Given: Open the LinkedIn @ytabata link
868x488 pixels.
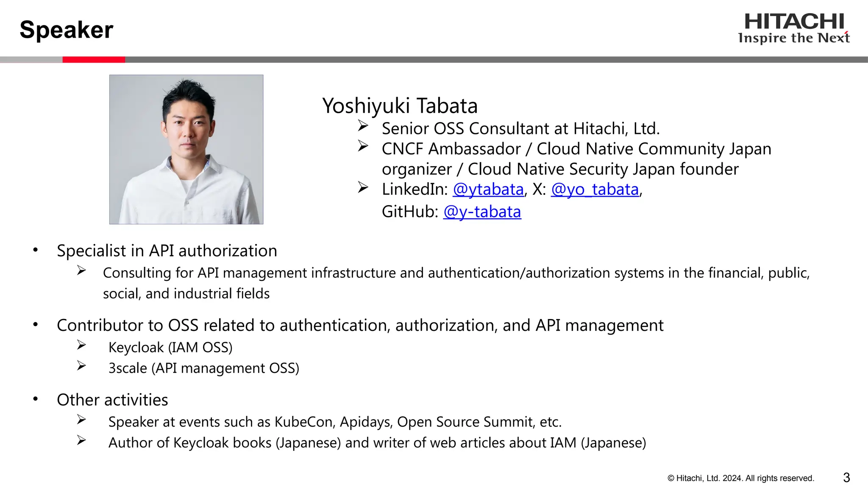Looking at the screenshot, I should (488, 189).
